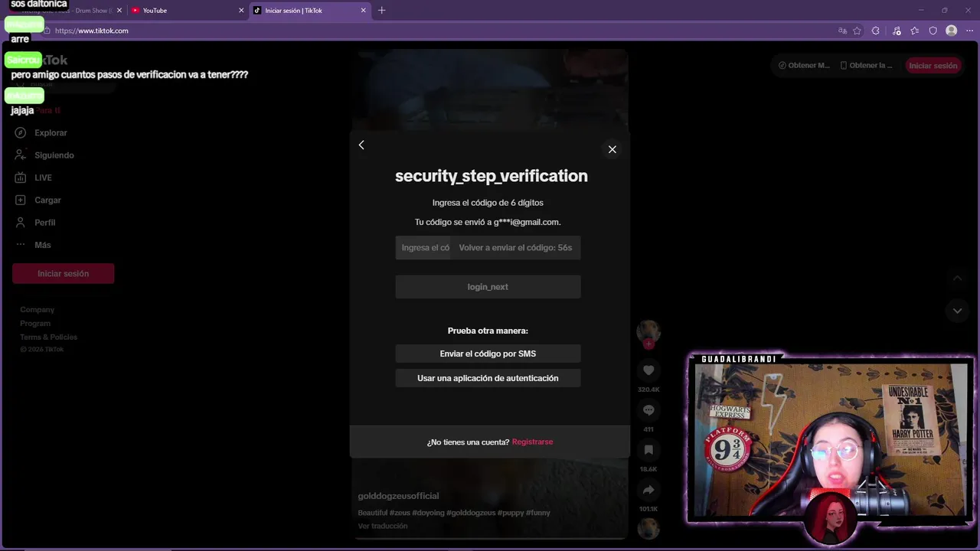This screenshot has height=551, width=980.
Task: Open Perfil in the sidebar
Action: point(44,223)
